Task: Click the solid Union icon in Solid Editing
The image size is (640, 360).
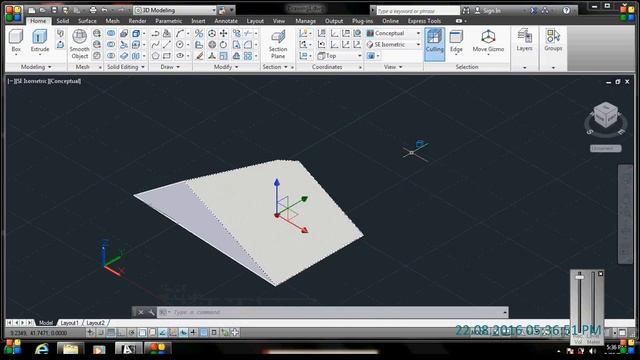Action: coord(111,33)
